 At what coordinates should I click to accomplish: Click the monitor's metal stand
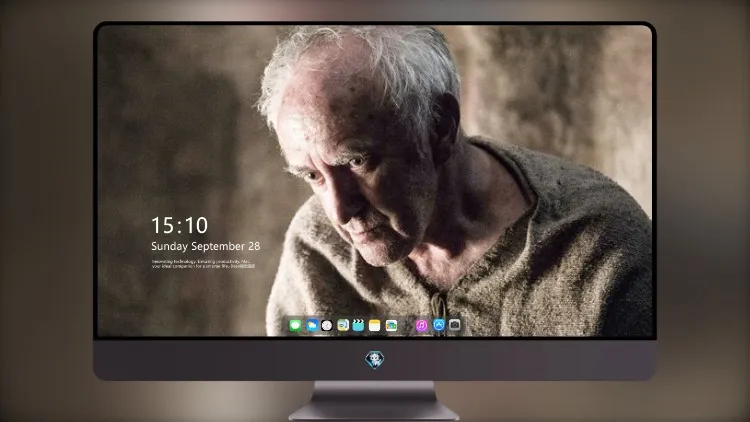coord(374,401)
